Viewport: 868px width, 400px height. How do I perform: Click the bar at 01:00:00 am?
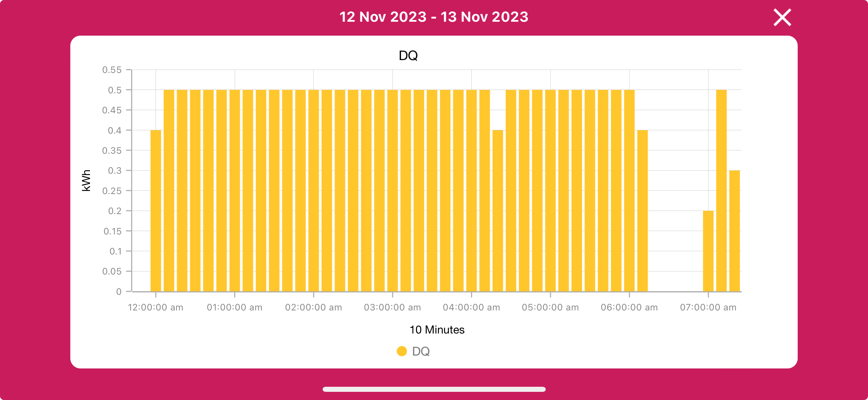[x=235, y=191]
